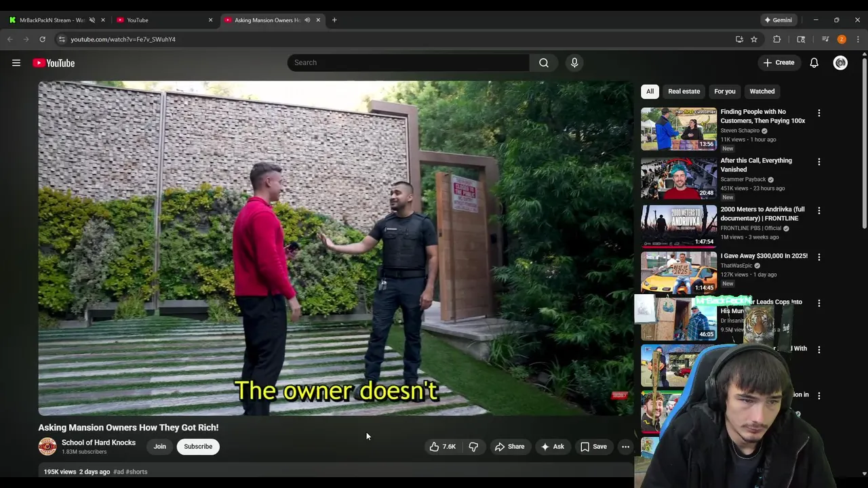Bookmark this page with the star

pyautogui.click(x=754, y=39)
